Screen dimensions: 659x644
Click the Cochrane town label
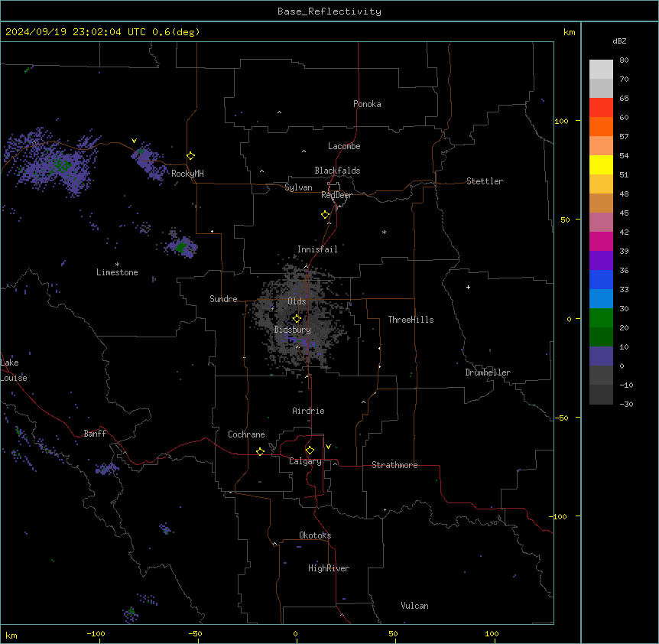pyautogui.click(x=246, y=434)
